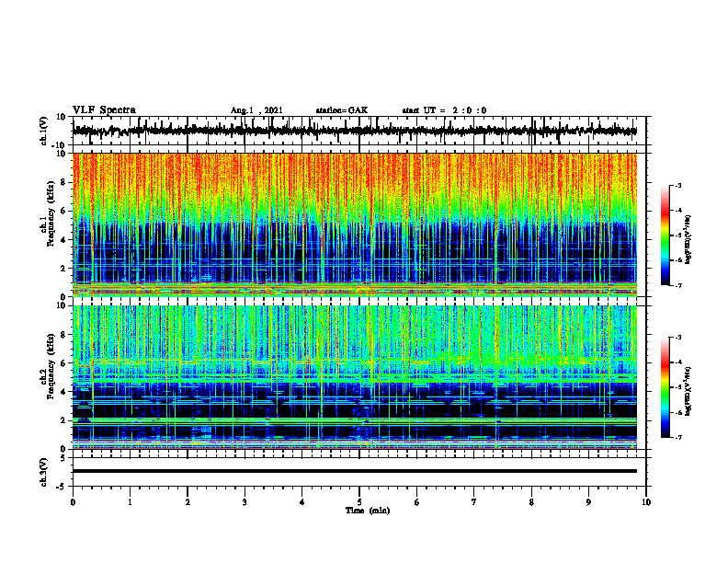This screenshot has width=728, height=563.
Task: Click the time axis tick label "2"
Action: click(188, 502)
